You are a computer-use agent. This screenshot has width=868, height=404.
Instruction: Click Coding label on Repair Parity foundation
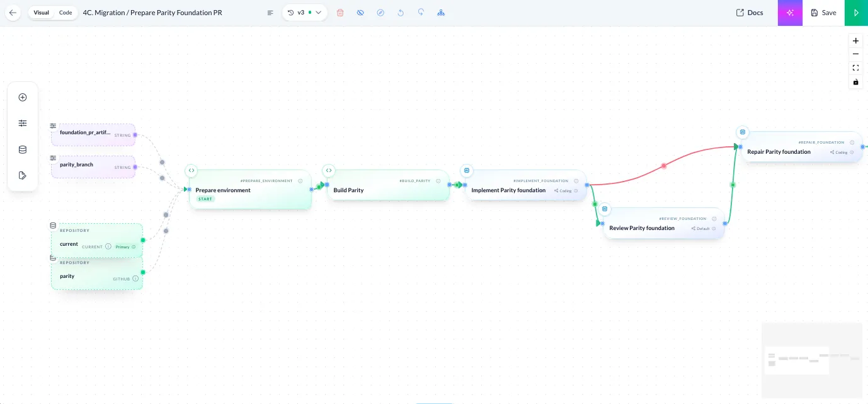841,153
